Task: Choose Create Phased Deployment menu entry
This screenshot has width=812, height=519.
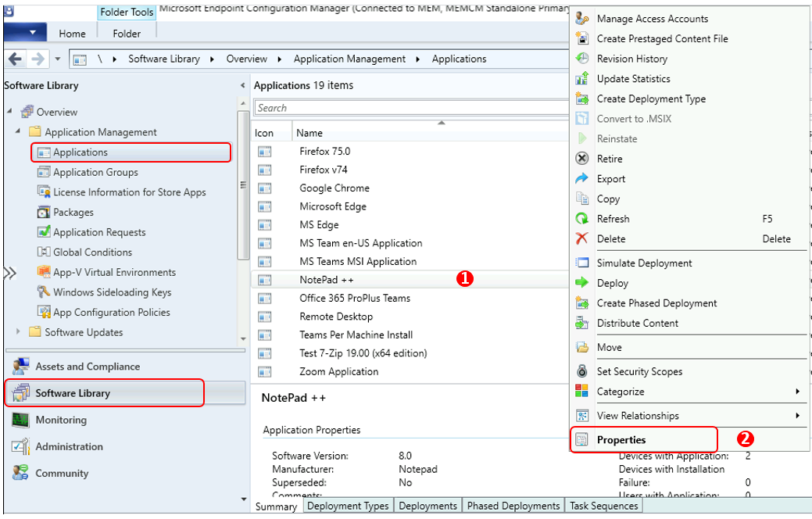Action: coord(689,303)
